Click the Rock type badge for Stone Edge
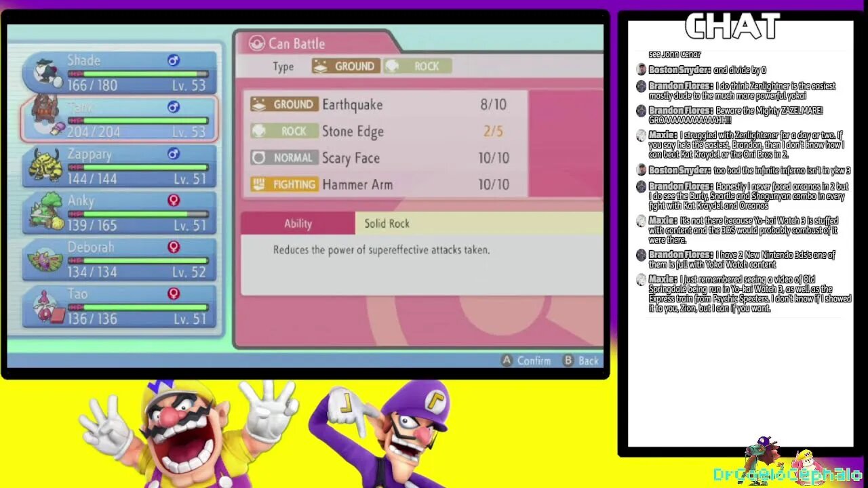 click(283, 131)
